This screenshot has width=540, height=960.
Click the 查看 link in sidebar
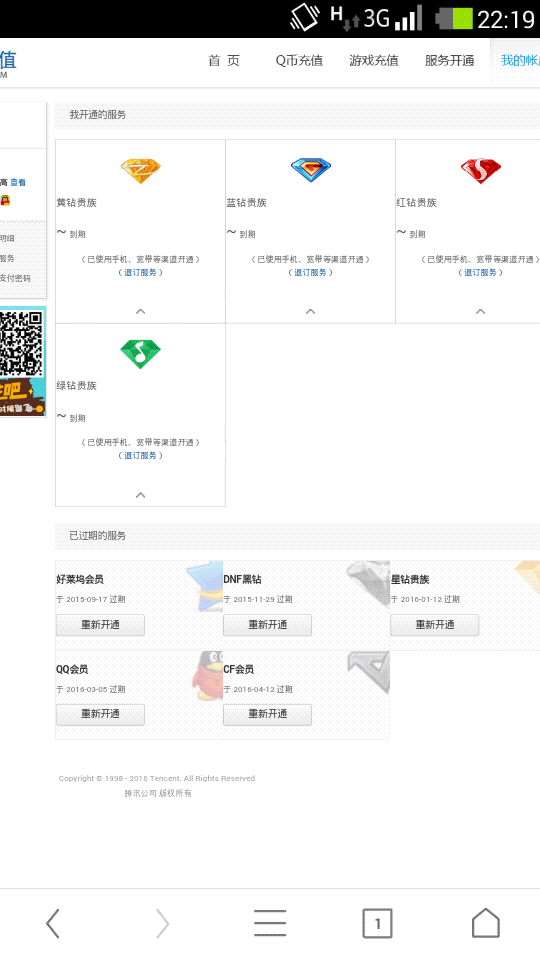[18, 182]
